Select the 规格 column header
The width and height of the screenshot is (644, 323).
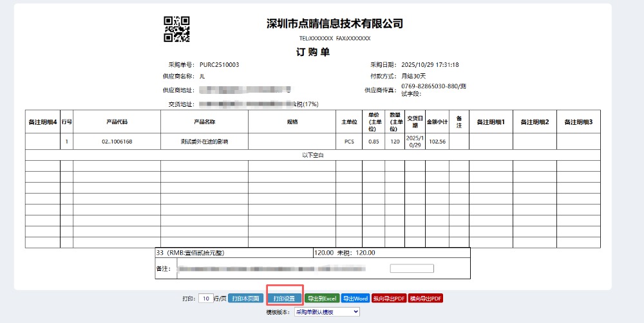point(292,122)
